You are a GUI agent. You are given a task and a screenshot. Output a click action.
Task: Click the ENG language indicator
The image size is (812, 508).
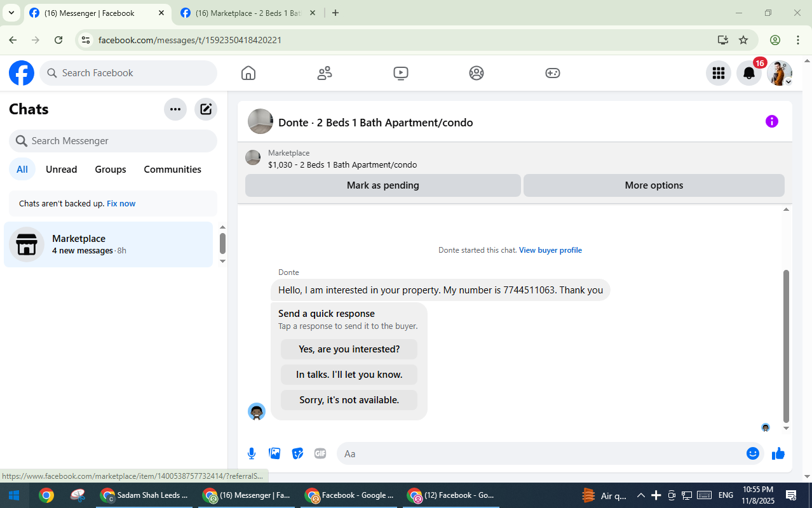point(726,495)
